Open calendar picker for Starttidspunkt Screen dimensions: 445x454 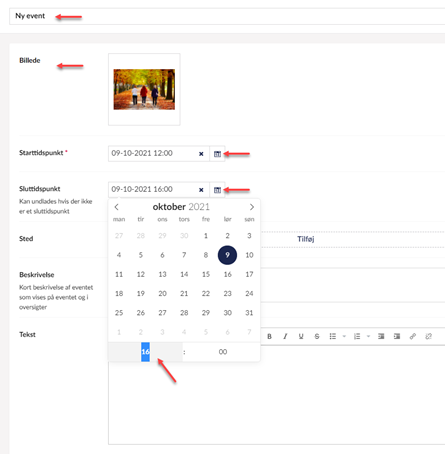[x=217, y=154]
